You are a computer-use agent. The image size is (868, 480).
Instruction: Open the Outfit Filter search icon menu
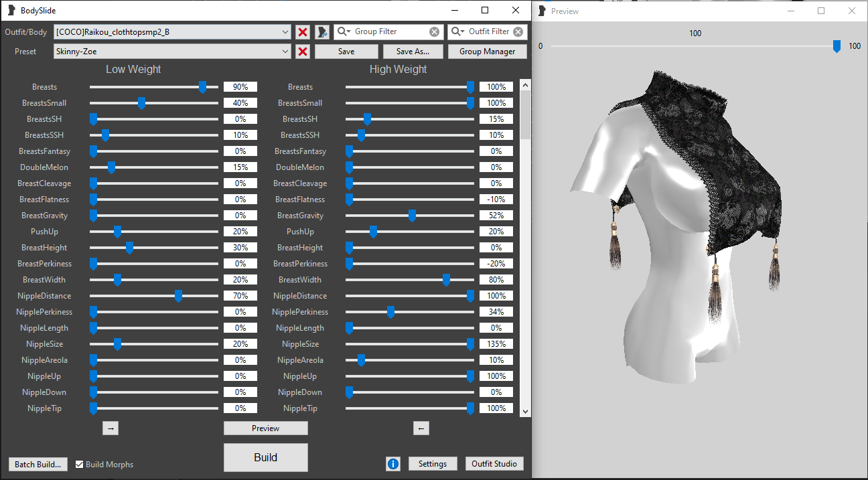point(458,31)
